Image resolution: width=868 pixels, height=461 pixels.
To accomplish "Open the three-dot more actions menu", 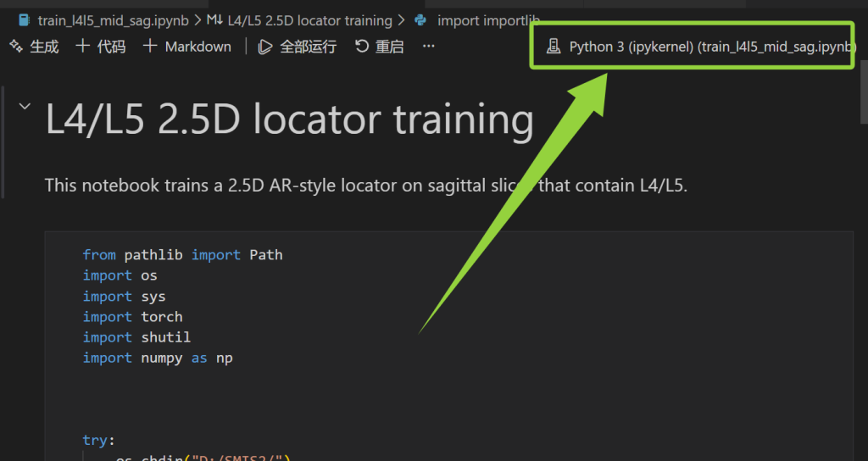I will coord(429,47).
